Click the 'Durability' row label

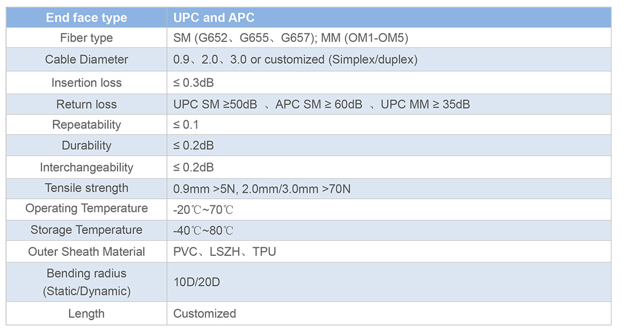(86, 145)
